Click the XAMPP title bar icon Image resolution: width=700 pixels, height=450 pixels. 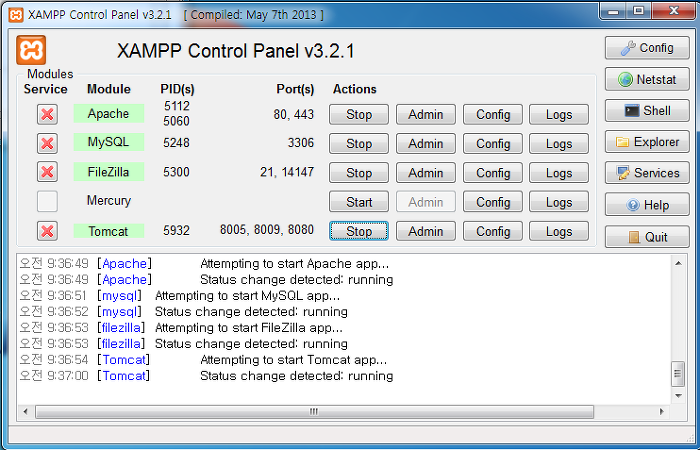16,15
